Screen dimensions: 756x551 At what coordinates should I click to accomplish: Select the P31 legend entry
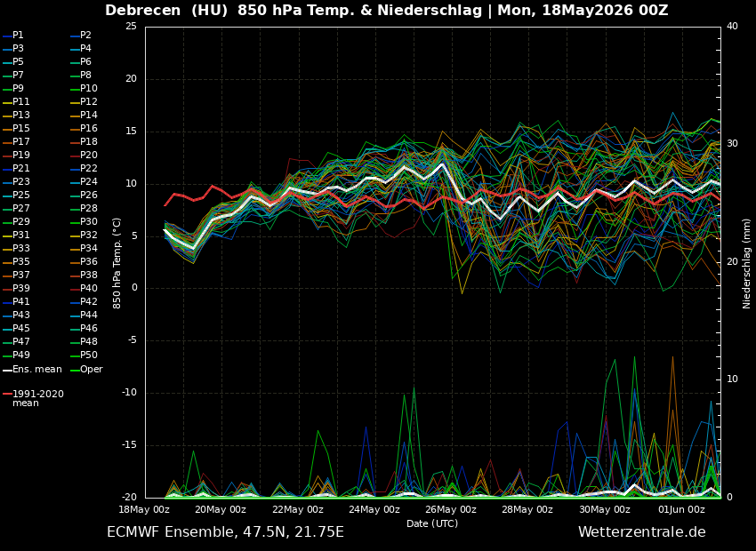tap(16, 235)
